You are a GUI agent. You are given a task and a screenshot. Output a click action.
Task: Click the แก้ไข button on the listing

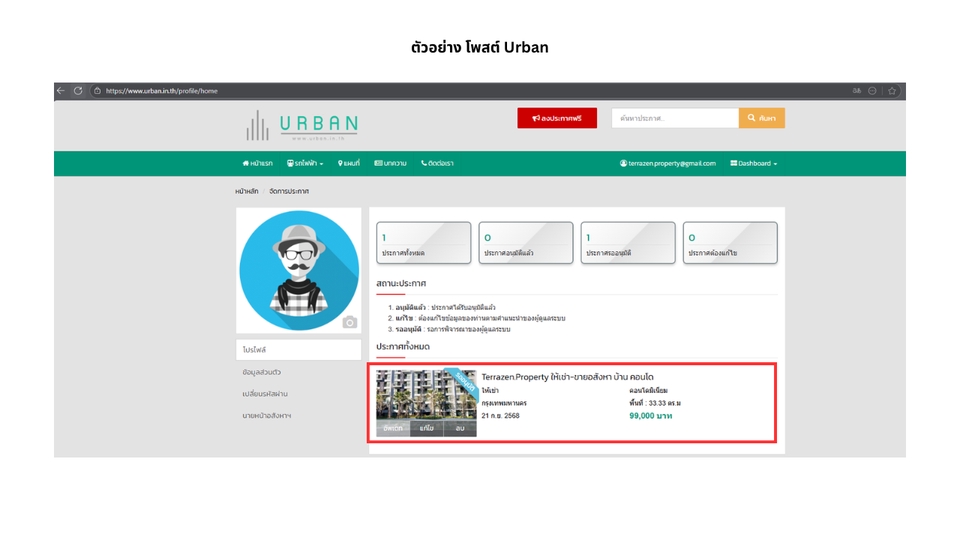coord(427,429)
